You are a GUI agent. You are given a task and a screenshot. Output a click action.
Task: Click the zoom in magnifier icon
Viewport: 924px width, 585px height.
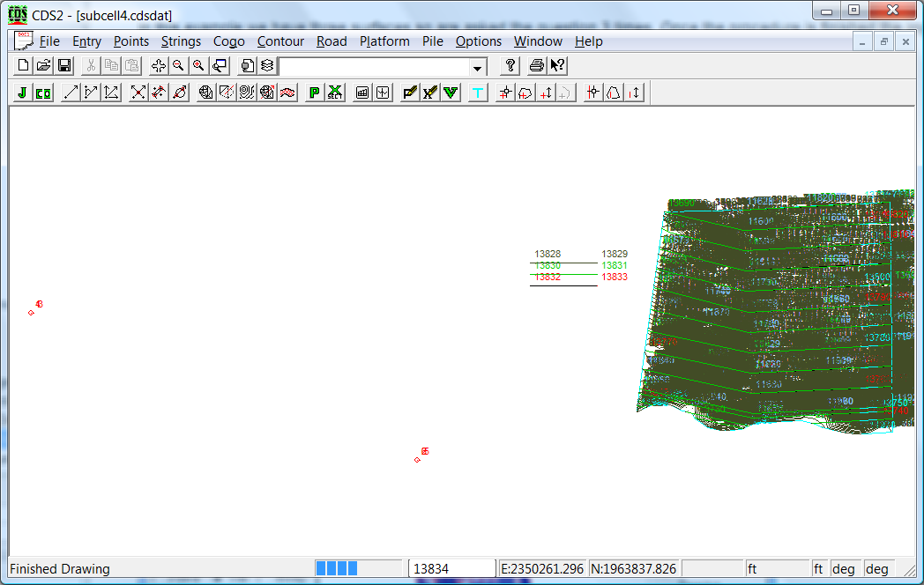click(x=199, y=66)
